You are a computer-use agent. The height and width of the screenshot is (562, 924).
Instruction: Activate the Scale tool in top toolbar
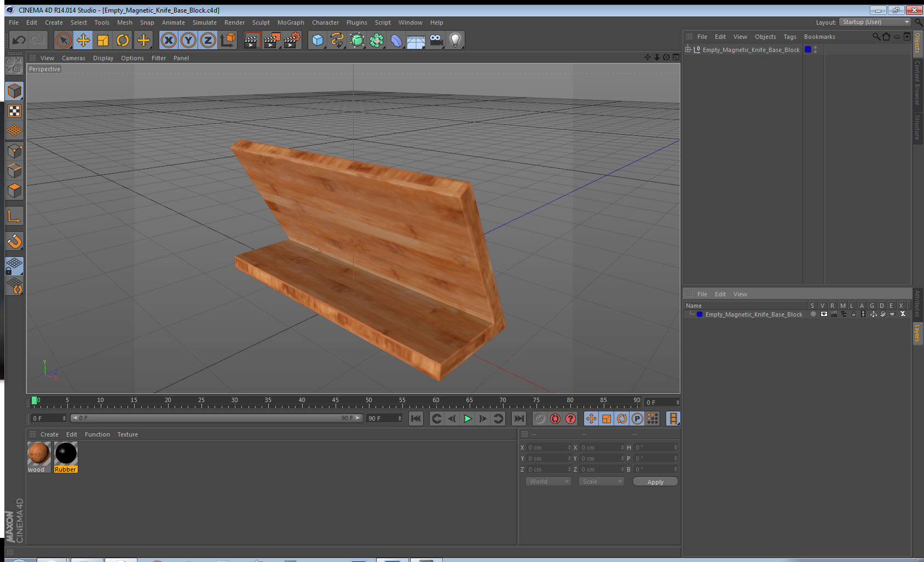tap(103, 40)
